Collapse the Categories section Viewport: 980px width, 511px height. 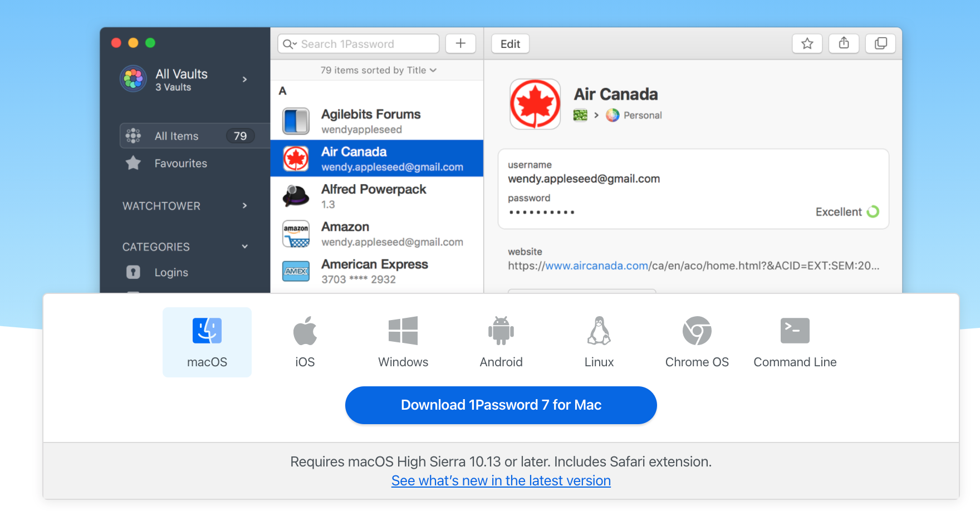[244, 247]
